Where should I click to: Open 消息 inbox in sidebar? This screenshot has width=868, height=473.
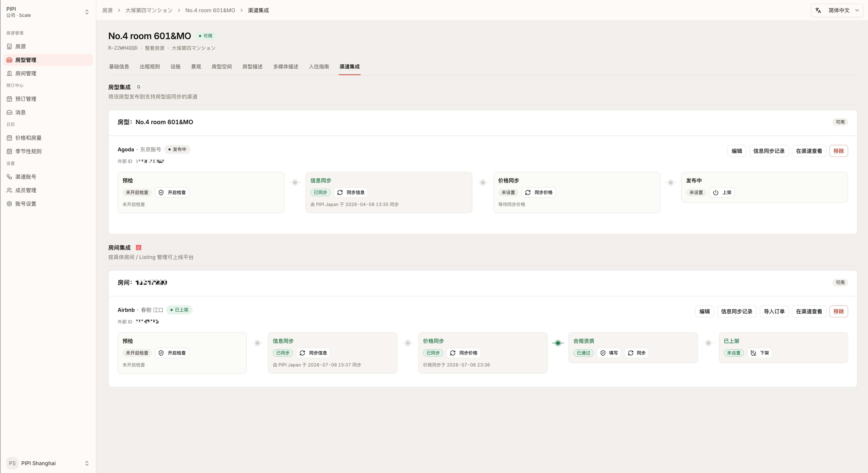click(x=48, y=113)
